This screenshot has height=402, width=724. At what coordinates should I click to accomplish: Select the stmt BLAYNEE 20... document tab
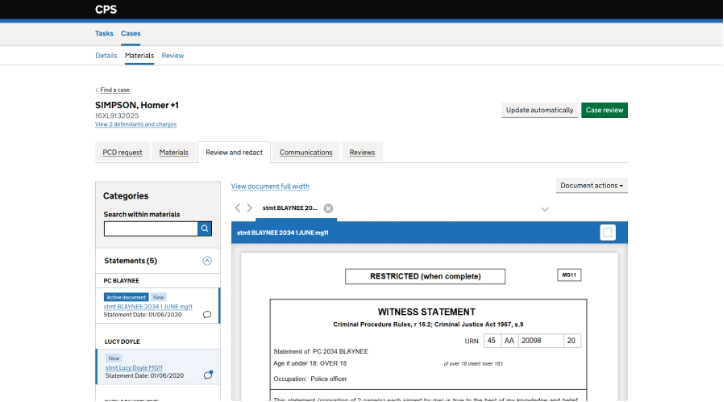[x=290, y=208]
